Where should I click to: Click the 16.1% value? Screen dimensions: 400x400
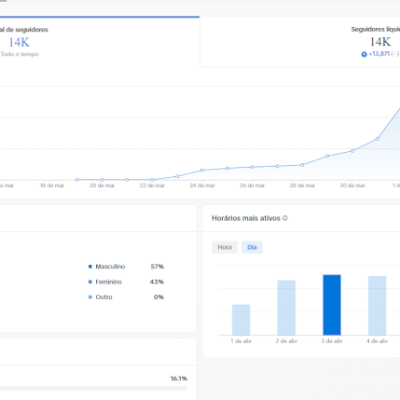(179, 378)
